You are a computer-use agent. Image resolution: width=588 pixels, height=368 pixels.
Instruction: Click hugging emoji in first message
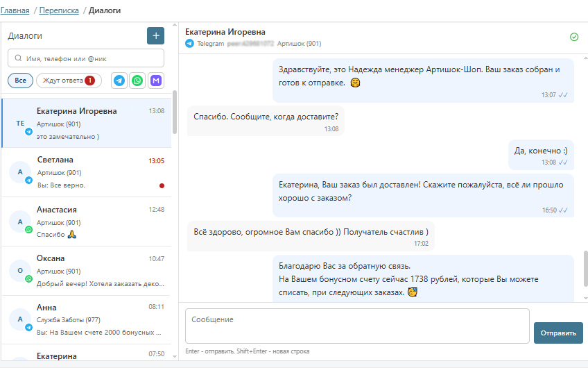tap(355, 83)
